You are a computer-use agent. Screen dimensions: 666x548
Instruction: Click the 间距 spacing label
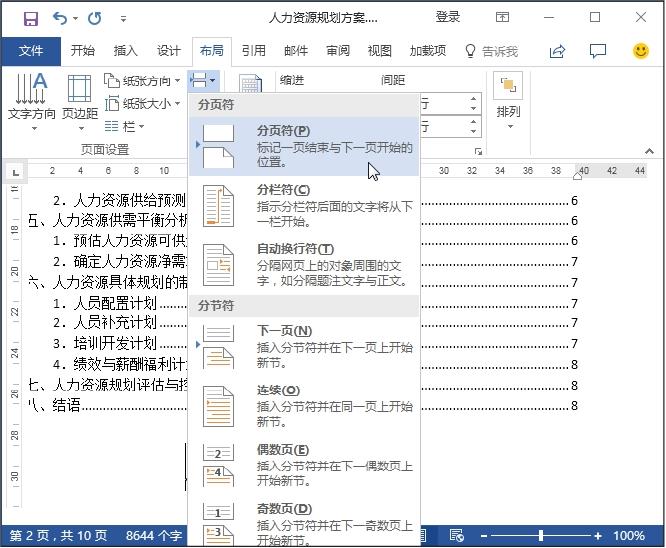(x=393, y=80)
